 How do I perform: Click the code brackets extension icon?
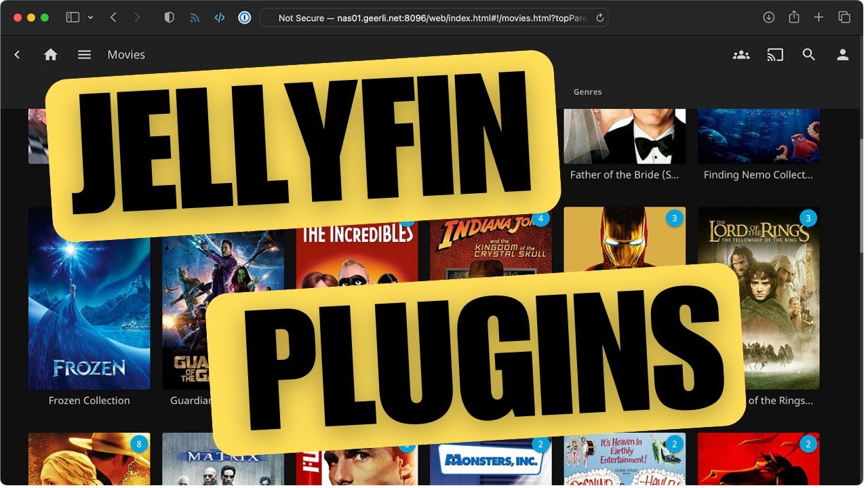click(x=220, y=18)
